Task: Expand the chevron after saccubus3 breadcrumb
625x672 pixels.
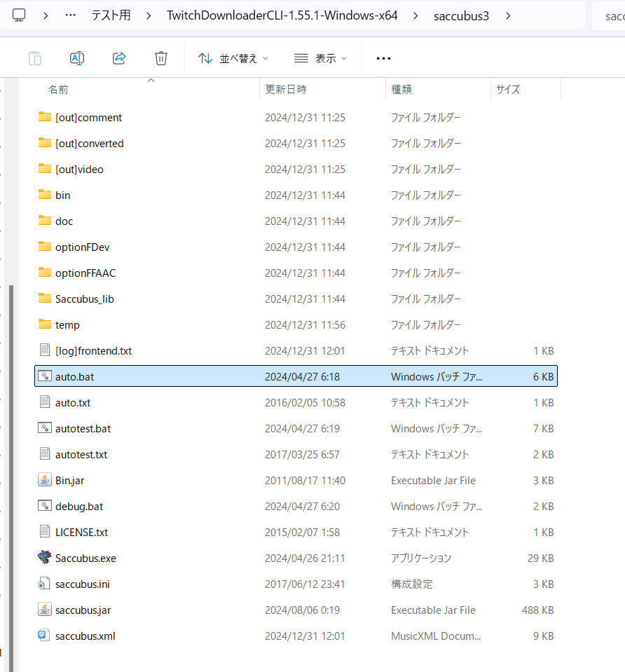Action: click(507, 15)
